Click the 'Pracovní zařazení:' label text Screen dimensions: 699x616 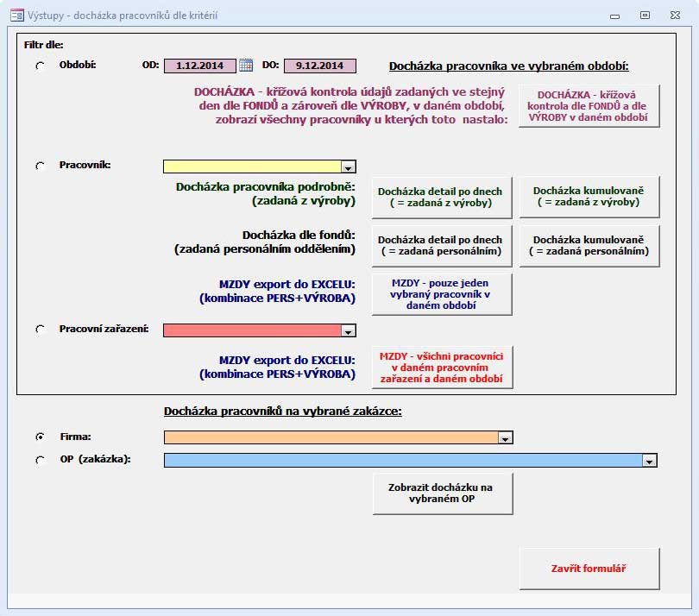tap(104, 329)
